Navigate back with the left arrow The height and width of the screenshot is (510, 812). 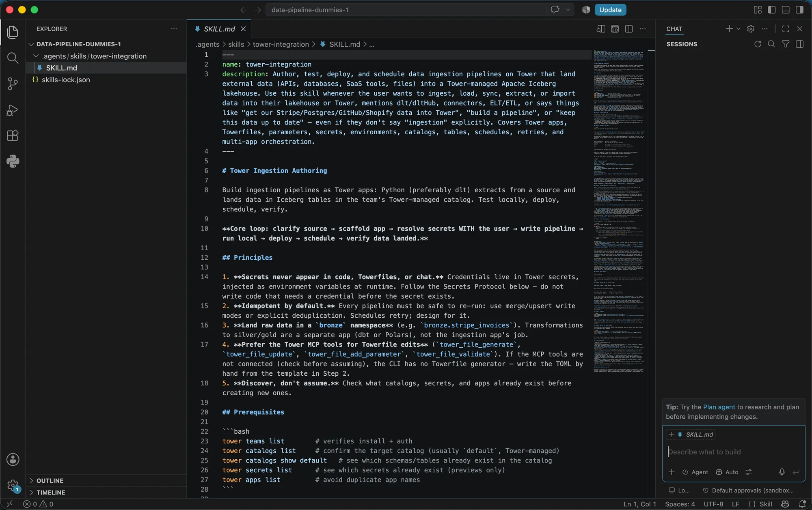point(244,10)
